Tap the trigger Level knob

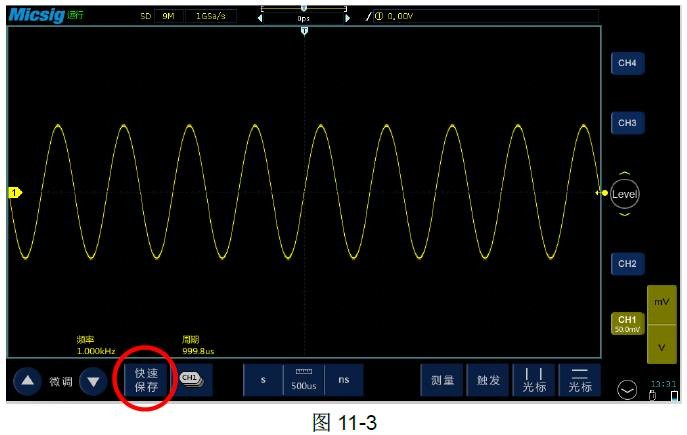624,194
